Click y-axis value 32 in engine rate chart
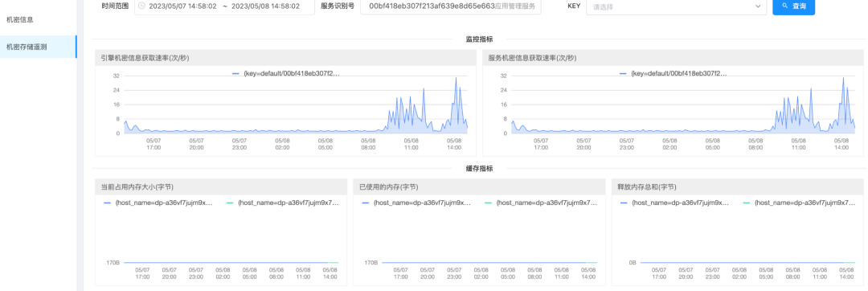 pyautogui.click(x=117, y=76)
